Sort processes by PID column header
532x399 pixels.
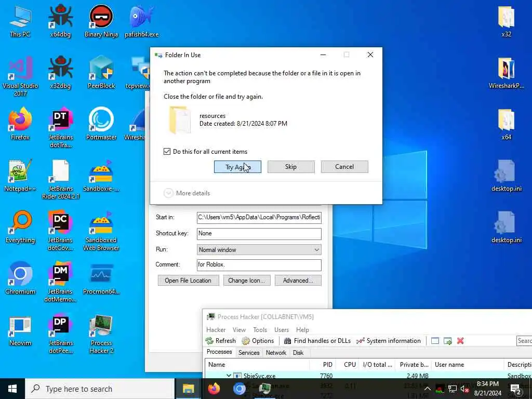[x=323, y=364]
